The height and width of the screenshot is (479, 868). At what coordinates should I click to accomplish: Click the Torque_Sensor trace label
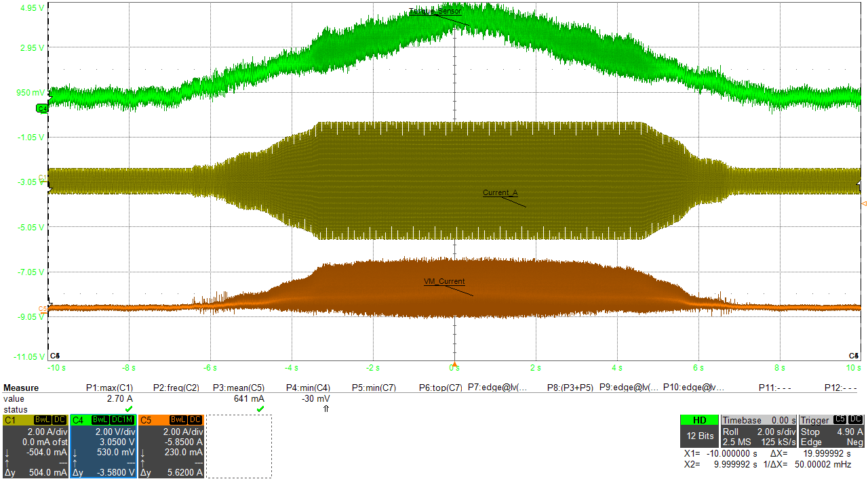pos(435,12)
